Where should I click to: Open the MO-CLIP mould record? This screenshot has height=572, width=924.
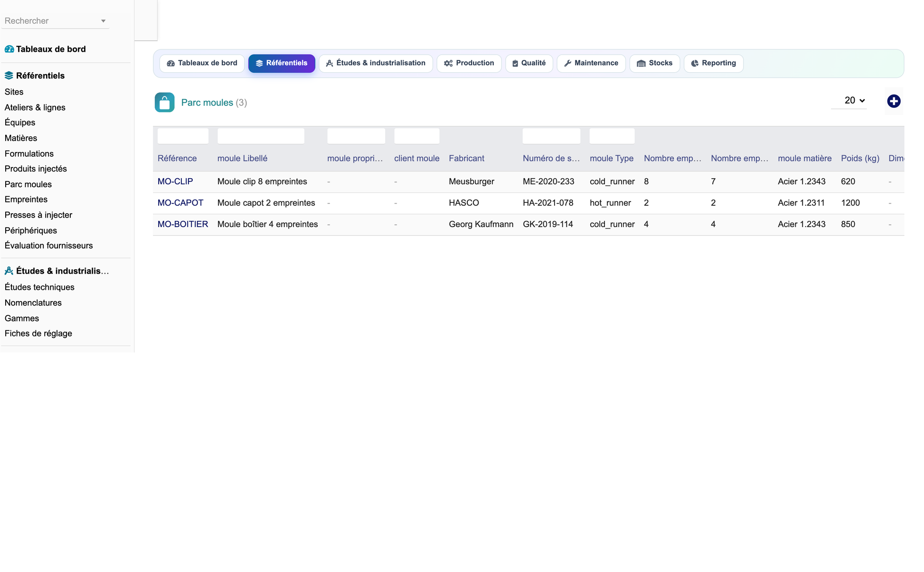point(175,181)
